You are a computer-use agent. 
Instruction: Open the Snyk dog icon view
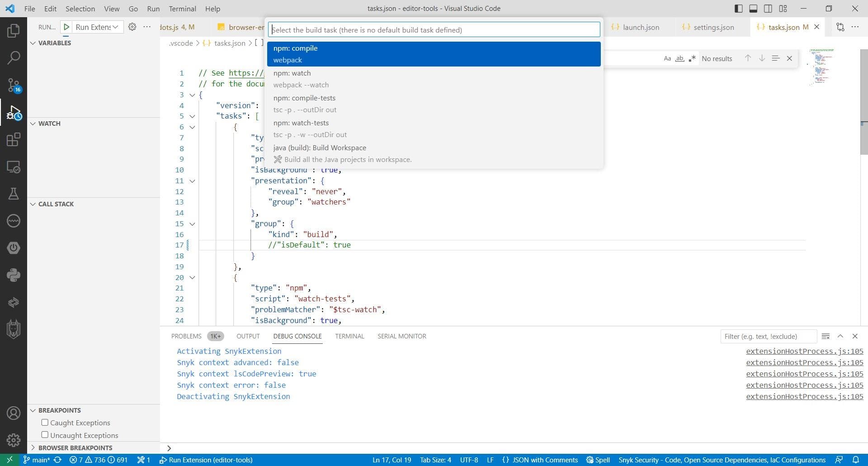point(14,329)
